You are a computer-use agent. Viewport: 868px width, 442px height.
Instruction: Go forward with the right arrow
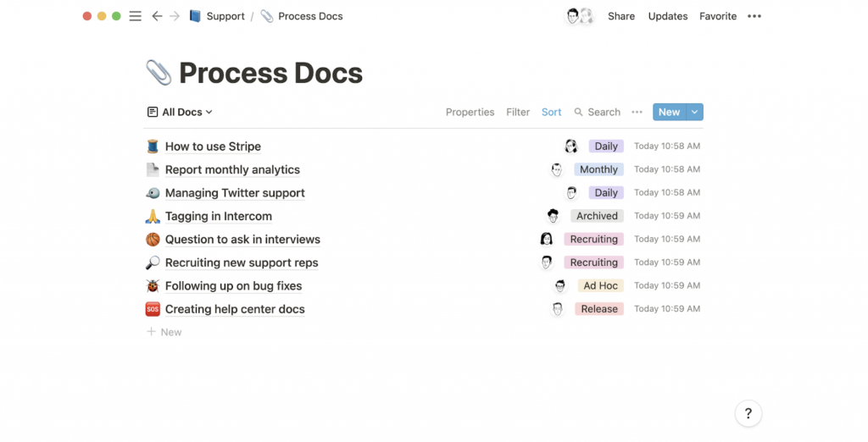(175, 16)
